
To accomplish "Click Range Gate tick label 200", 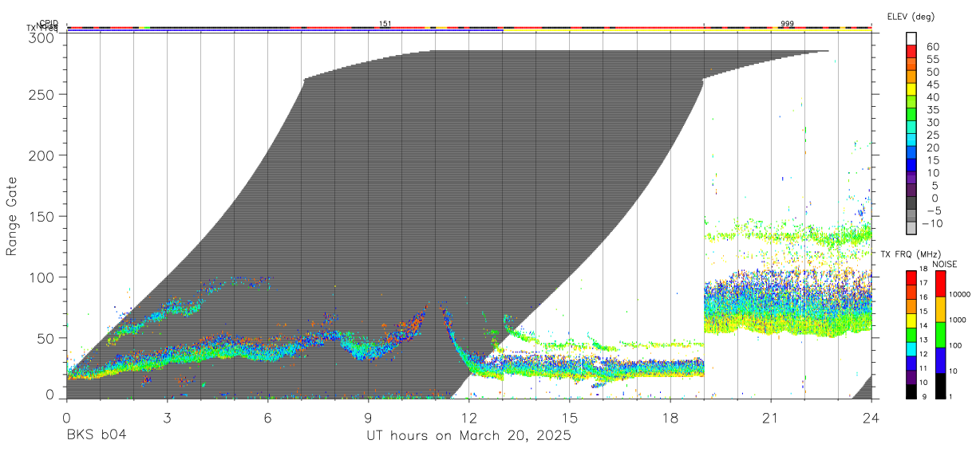I will (x=41, y=155).
